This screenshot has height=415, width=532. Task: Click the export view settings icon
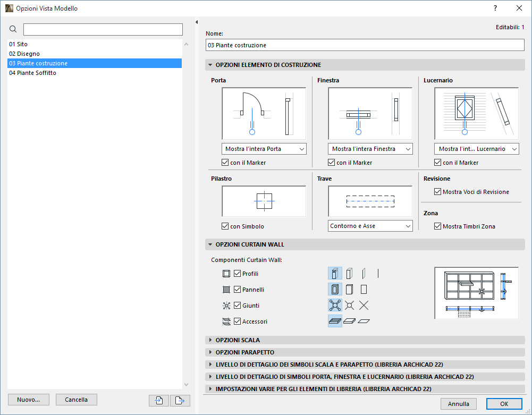pos(180,400)
